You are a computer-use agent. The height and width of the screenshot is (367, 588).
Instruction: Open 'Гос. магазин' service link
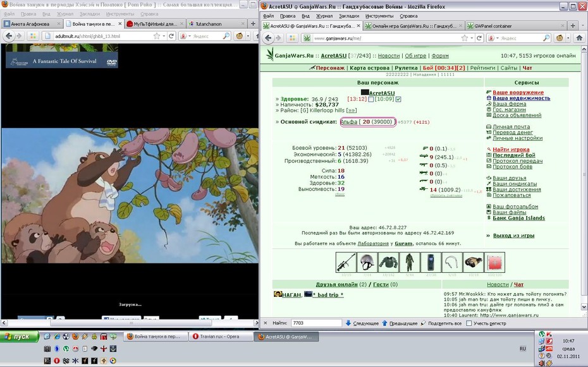pyautogui.click(x=509, y=110)
